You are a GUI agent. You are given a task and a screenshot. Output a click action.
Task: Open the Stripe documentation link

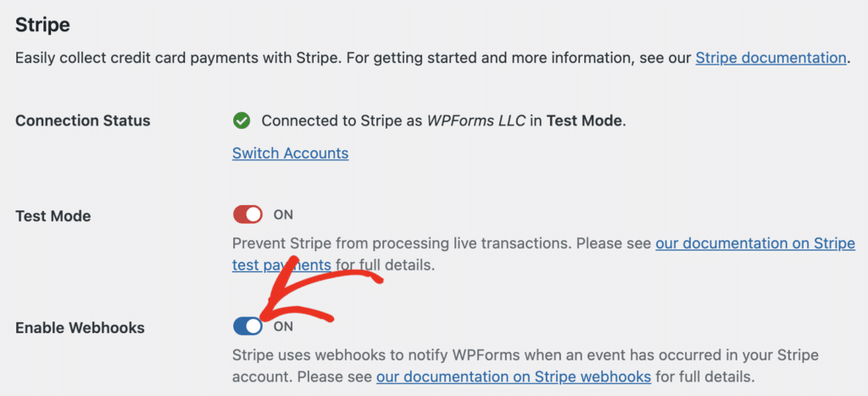click(771, 58)
